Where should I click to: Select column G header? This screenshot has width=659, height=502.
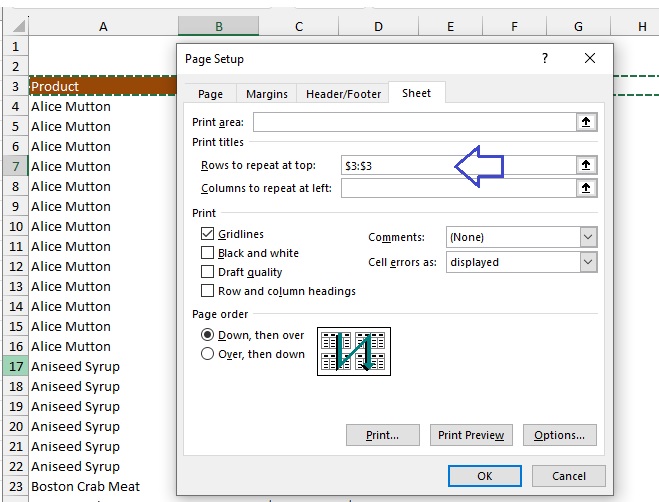point(578,26)
